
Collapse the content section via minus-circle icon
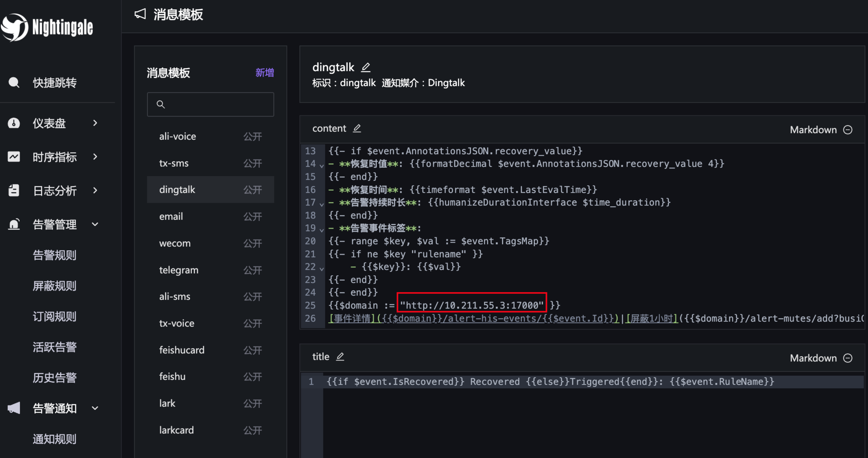click(x=848, y=130)
